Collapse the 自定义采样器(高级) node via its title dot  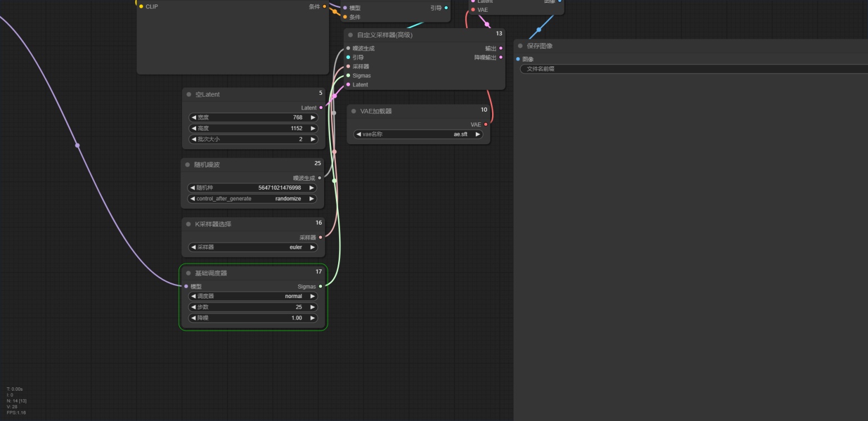[x=351, y=35]
